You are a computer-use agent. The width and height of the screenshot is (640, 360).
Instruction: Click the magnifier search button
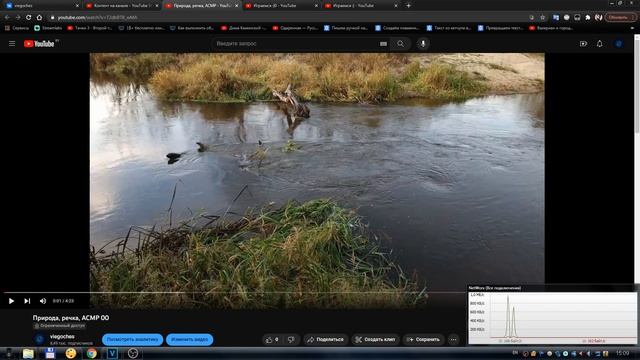click(400, 43)
